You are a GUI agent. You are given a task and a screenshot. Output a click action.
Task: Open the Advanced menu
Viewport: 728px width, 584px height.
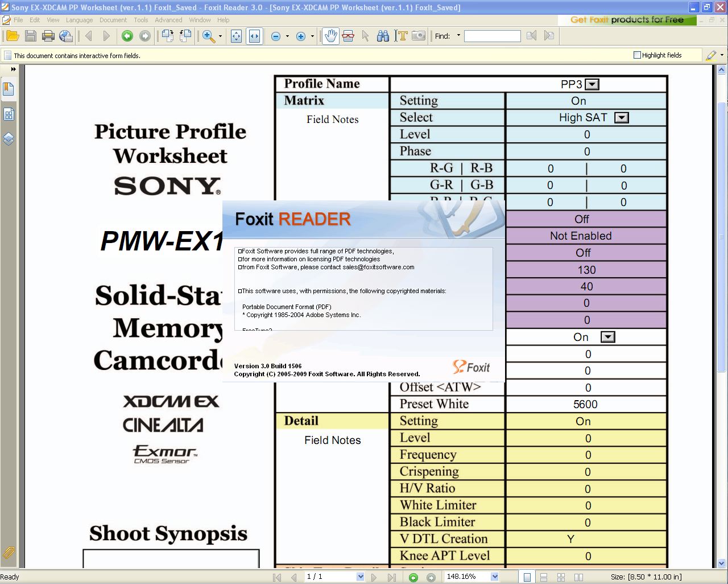[168, 19]
